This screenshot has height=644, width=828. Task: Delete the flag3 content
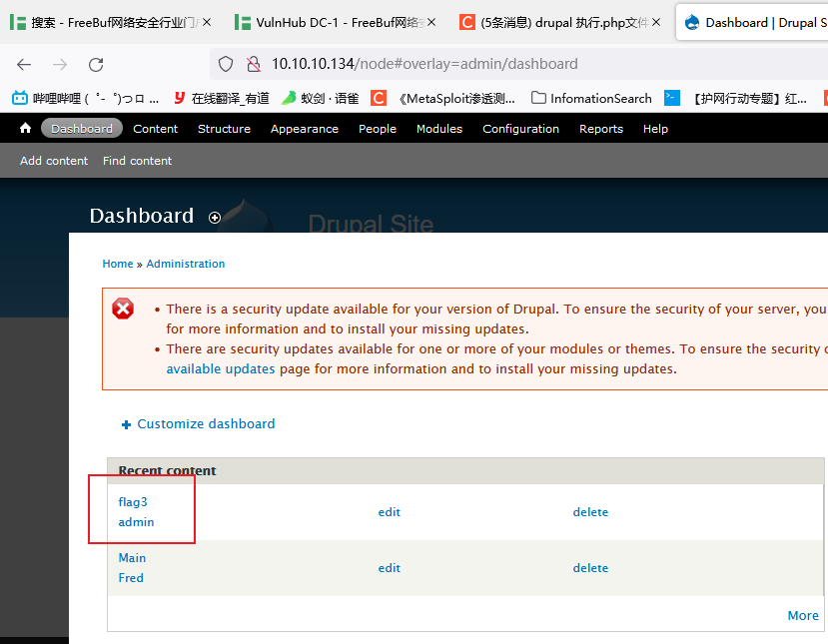590,512
